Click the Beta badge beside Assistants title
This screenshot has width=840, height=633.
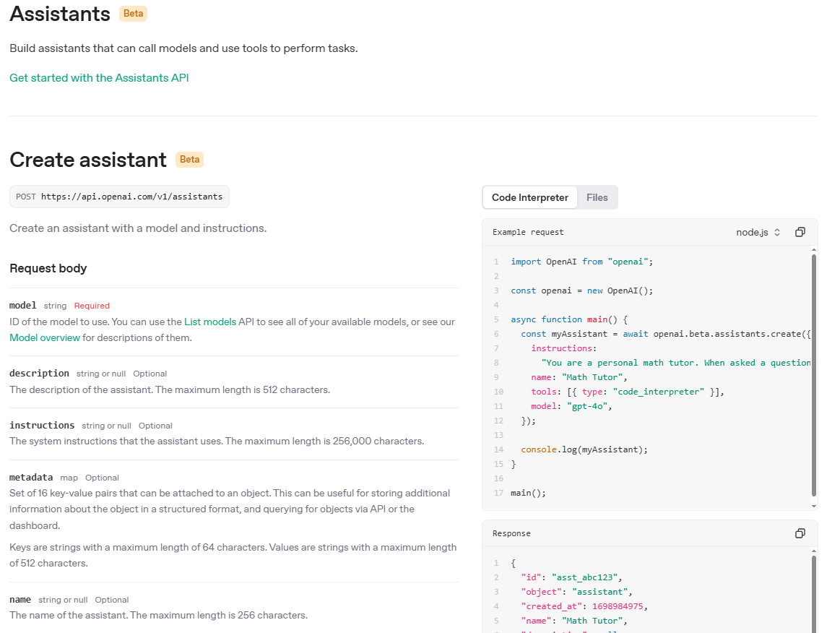point(134,14)
